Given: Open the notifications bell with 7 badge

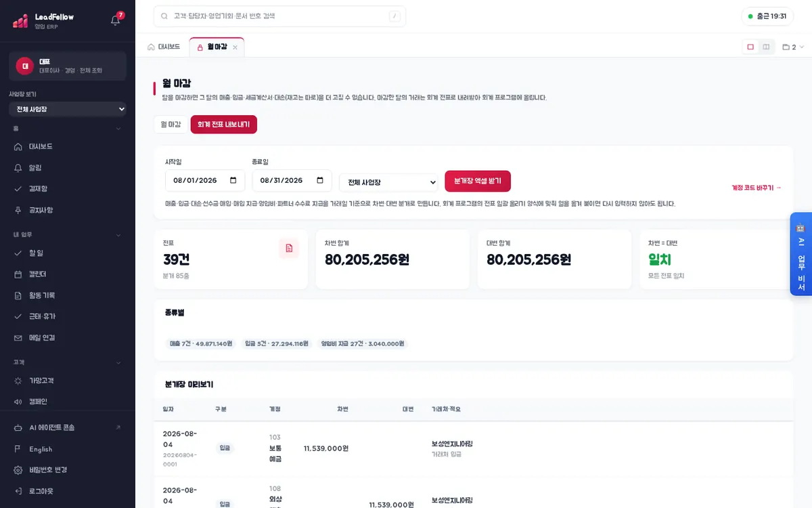Looking at the screenshot, I should [116, 20].
